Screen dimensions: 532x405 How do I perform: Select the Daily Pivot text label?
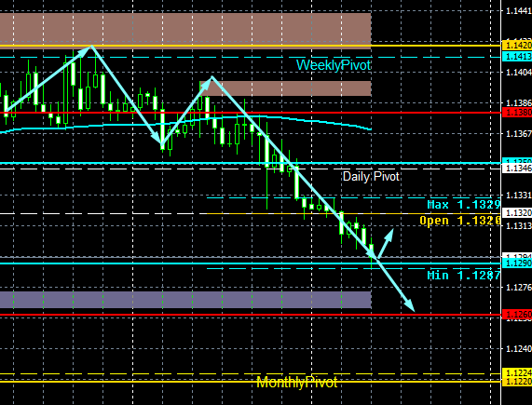tap(371, 176)
